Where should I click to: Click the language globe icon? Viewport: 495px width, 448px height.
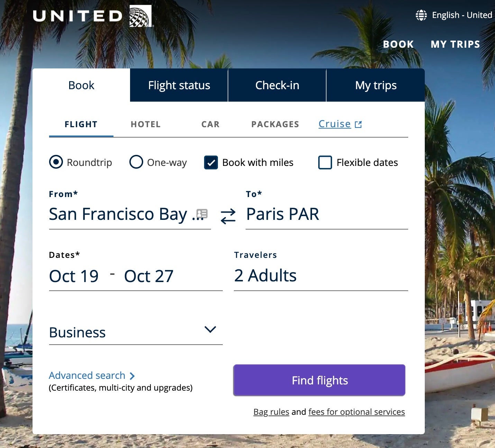pyautogui.click(x=421, y=15)
